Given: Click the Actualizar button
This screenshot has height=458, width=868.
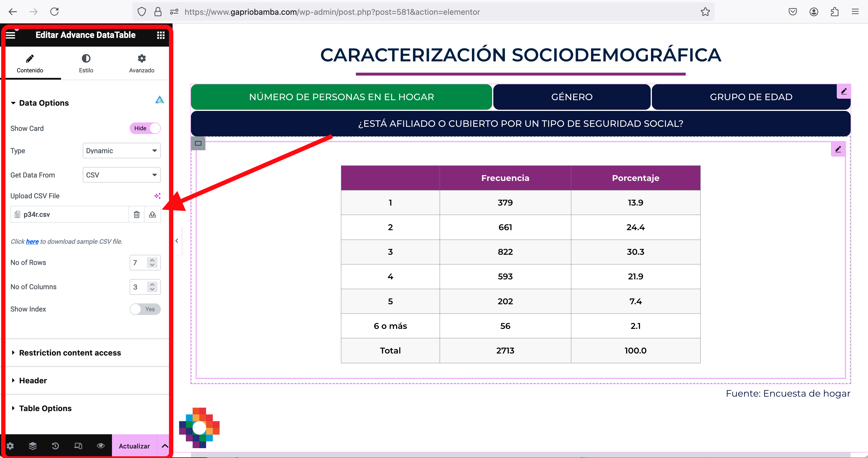Looking at the screenshot, I should [x=134, y=446].
